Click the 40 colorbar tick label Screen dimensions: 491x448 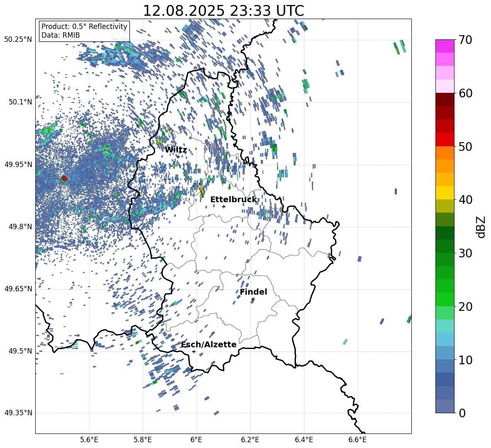465,200
